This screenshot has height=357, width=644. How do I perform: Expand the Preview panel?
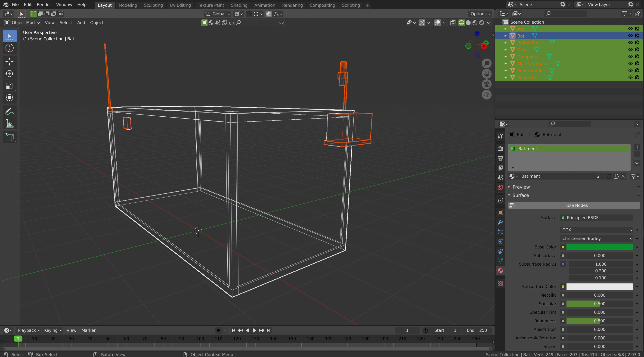(x=521, y=187)
